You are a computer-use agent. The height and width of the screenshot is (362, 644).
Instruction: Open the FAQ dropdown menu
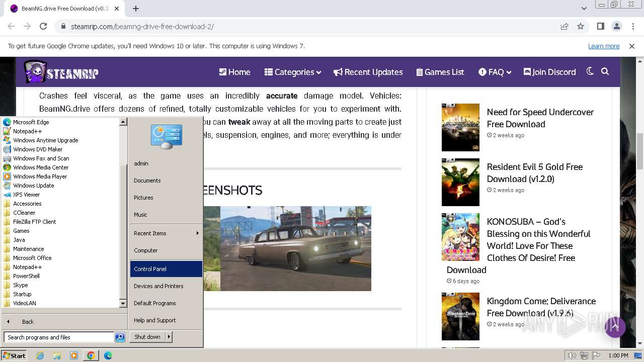tap(495, 72)
